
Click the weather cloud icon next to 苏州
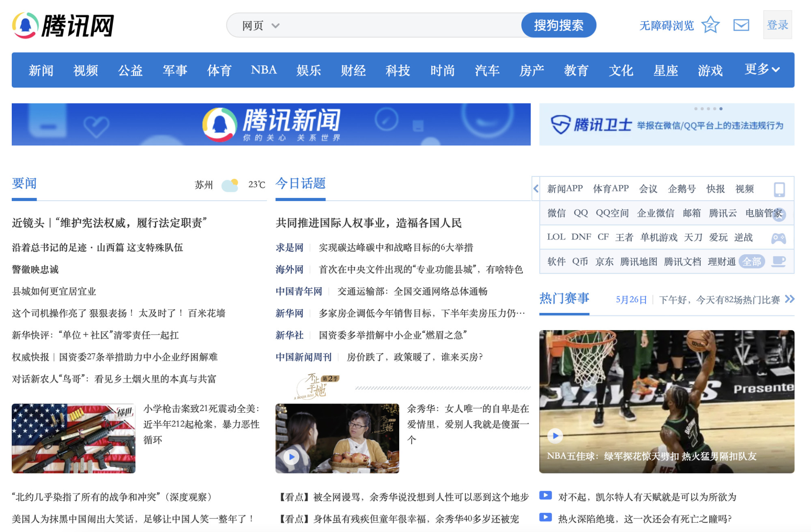[x=230, y=185]
